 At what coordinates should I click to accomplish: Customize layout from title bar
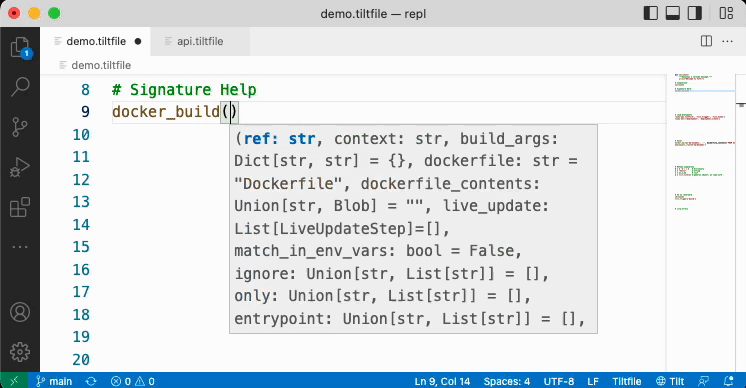pos(726,13)
